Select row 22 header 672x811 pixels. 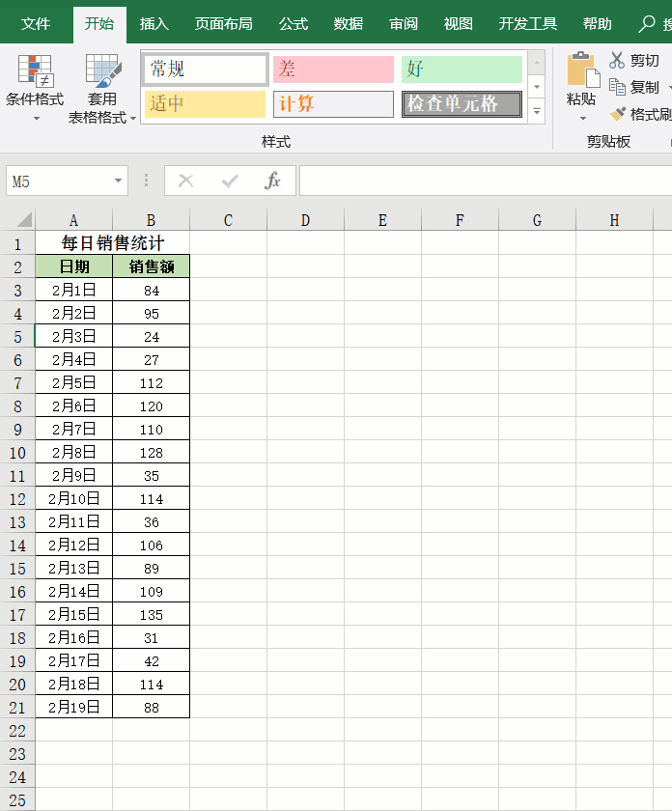(17, 731)
